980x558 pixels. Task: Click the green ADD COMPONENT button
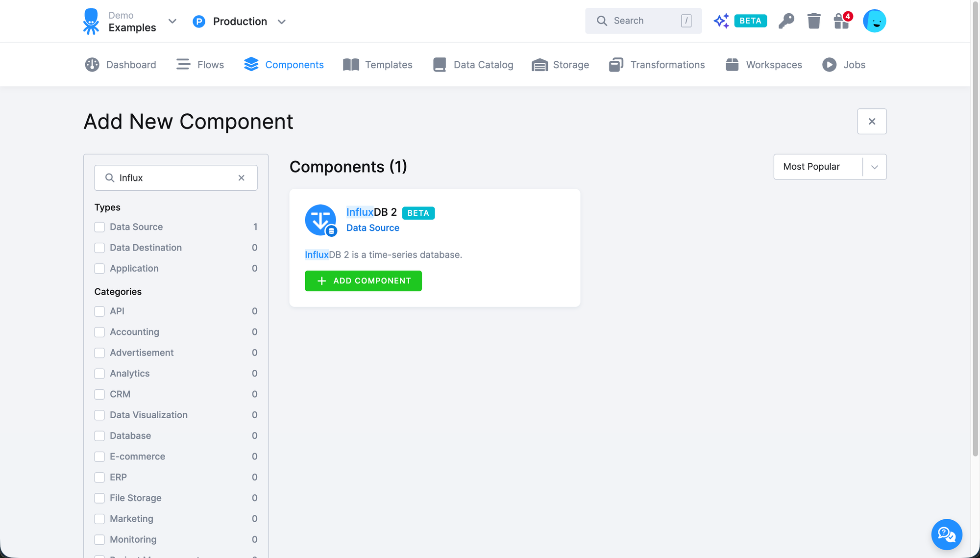[363, 280]
